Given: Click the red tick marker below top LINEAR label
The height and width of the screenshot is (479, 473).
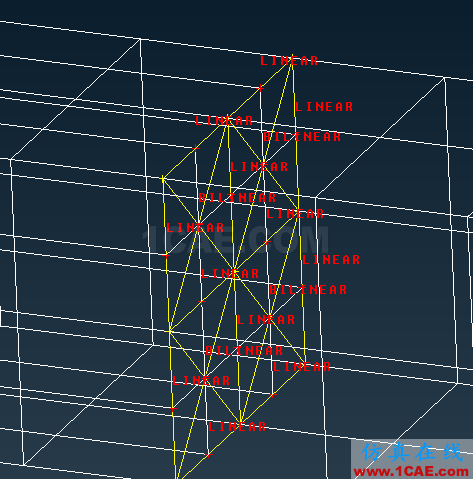Looking at the screenshot, I should [261, 88].
